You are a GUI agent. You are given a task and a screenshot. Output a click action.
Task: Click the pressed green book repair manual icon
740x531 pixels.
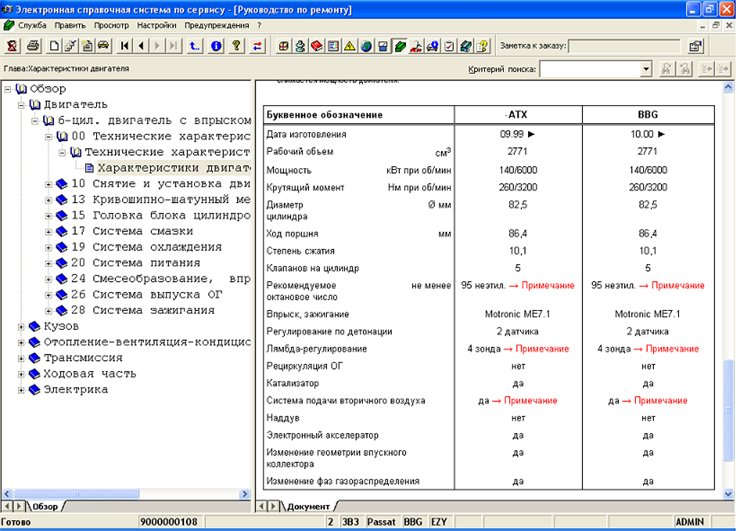click(x=400, y=46)
